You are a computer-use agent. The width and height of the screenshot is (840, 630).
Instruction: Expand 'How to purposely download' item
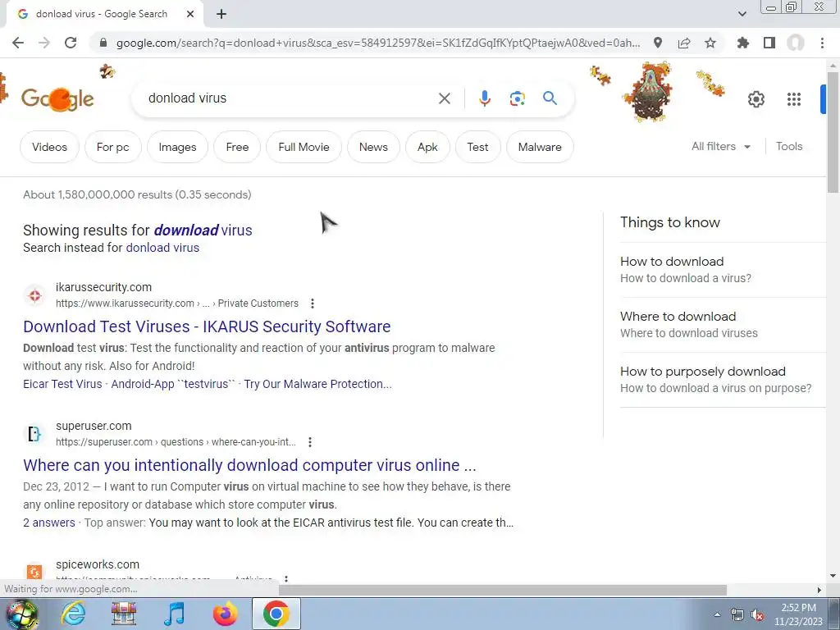722,379
